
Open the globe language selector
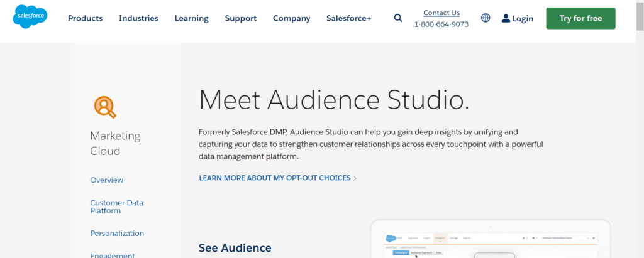pos(486,18)
